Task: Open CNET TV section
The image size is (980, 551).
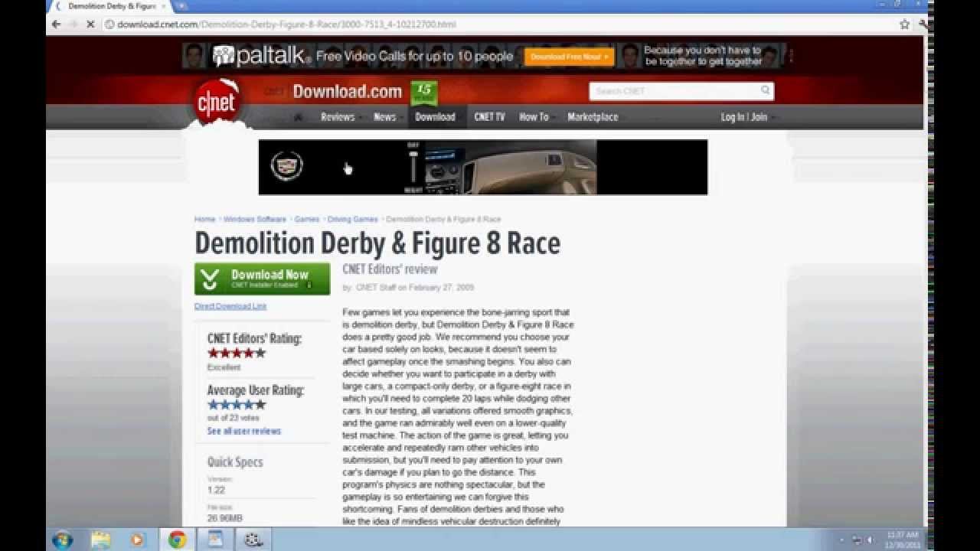Action: pos(489,117)
